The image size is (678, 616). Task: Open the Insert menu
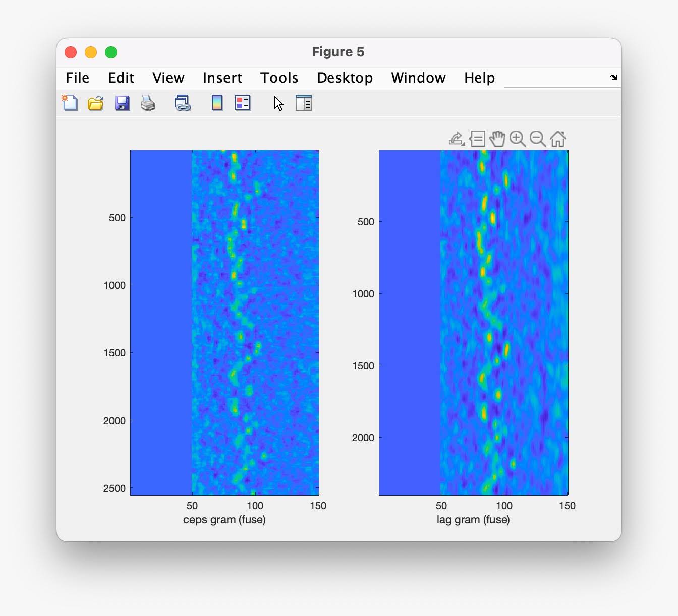click(x=222, y=78)
